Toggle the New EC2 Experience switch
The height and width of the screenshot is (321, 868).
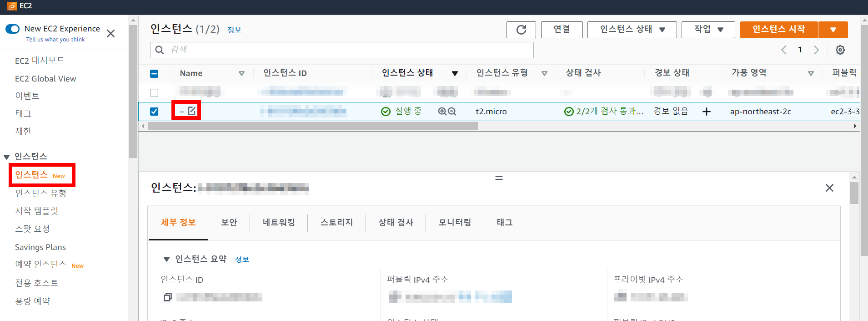point(13,29)
